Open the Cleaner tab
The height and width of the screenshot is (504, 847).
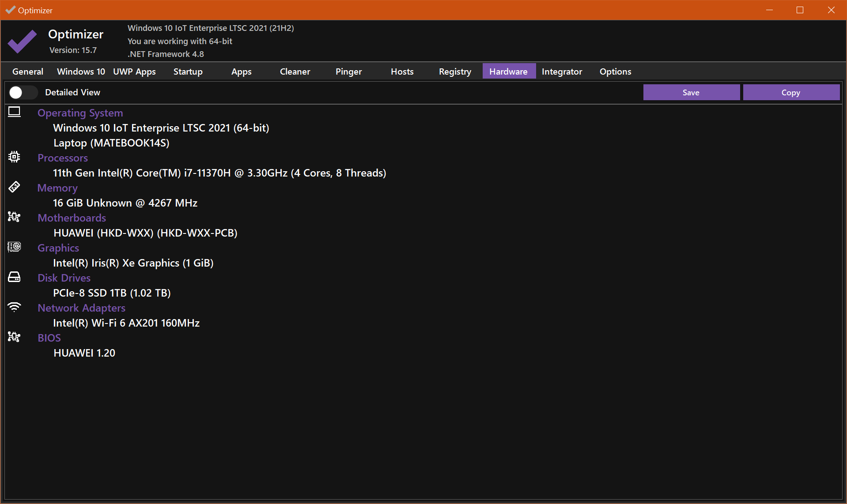pyautogui.click(x=295, y=71)
